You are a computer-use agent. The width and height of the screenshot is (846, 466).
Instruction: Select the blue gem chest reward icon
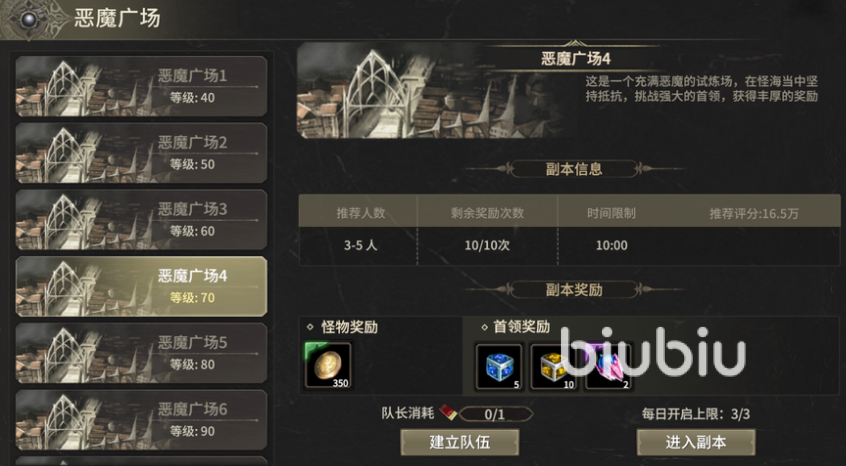tap(499, 367)
